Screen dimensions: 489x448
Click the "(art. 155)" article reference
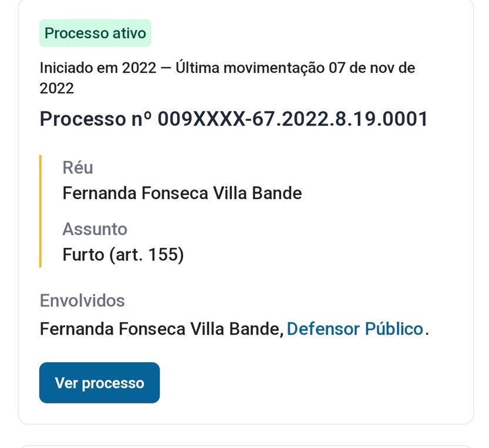(x=146, y=255)
